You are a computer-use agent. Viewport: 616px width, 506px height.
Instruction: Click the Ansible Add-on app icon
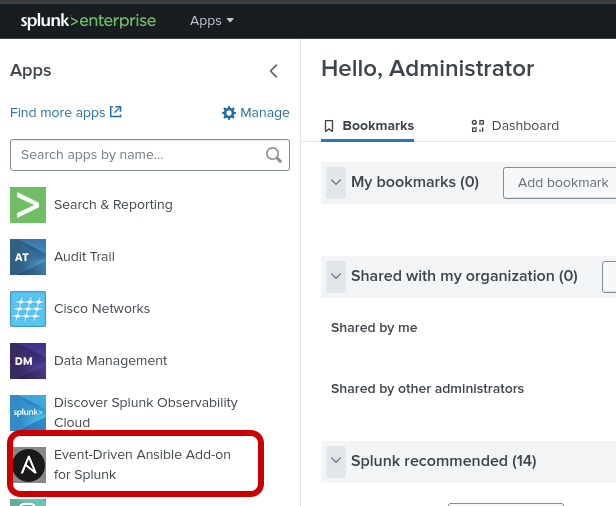pos(28,465)
